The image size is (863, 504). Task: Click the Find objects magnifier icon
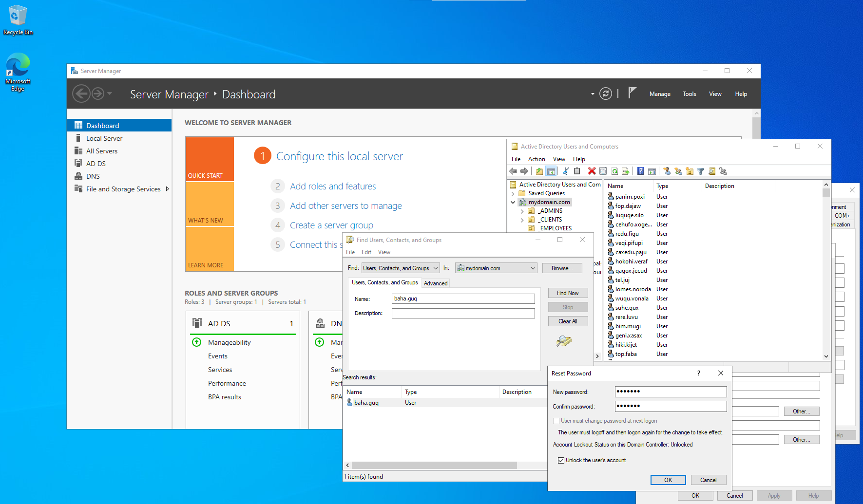tap(712, 171)
